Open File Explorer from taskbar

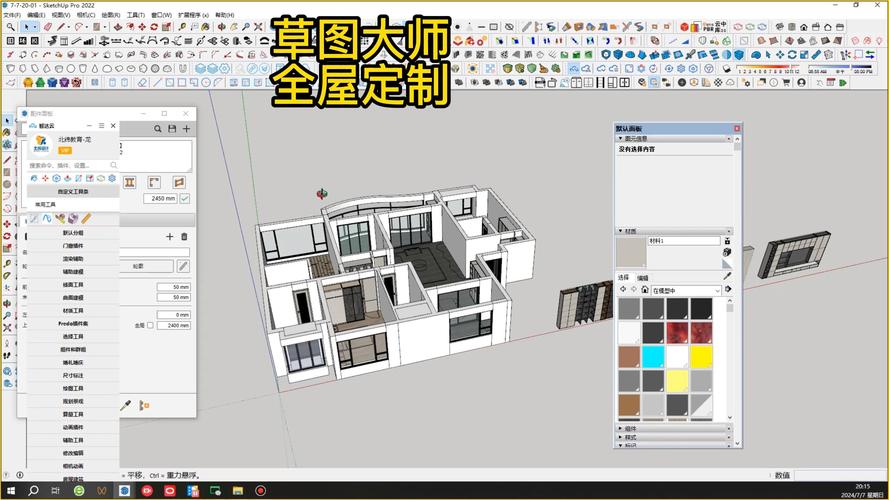click(238, 490)
